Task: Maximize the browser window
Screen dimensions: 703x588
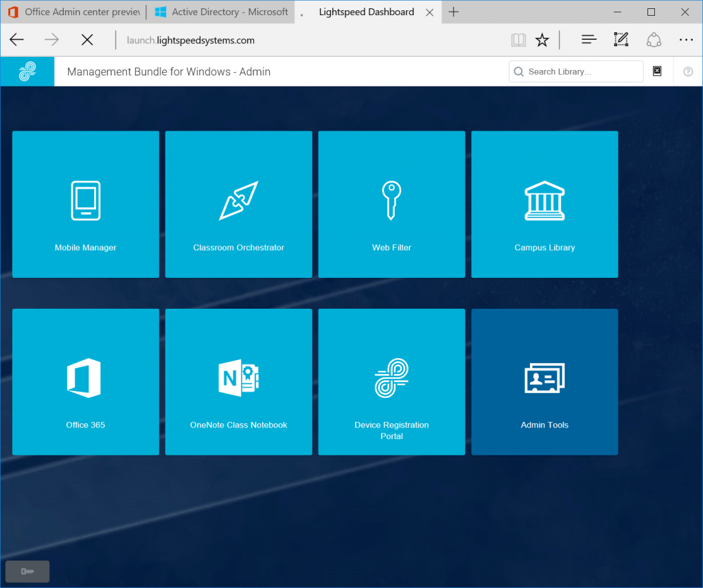Action: [x=651, y=12]
